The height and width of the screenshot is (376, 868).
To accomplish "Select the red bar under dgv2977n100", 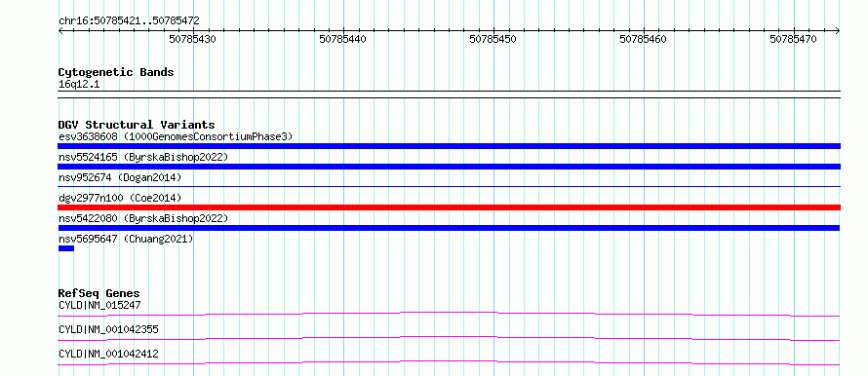I will tap(449, 207).
